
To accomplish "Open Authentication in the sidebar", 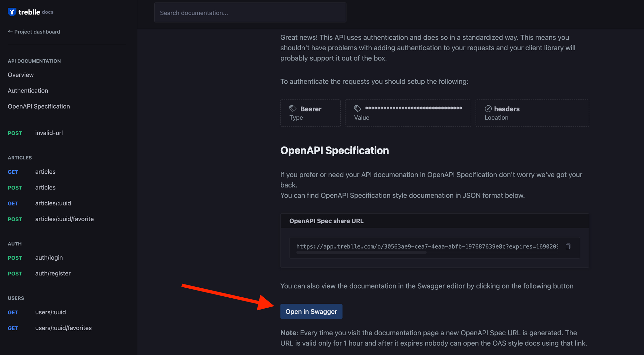I will [x=28, y=91].
